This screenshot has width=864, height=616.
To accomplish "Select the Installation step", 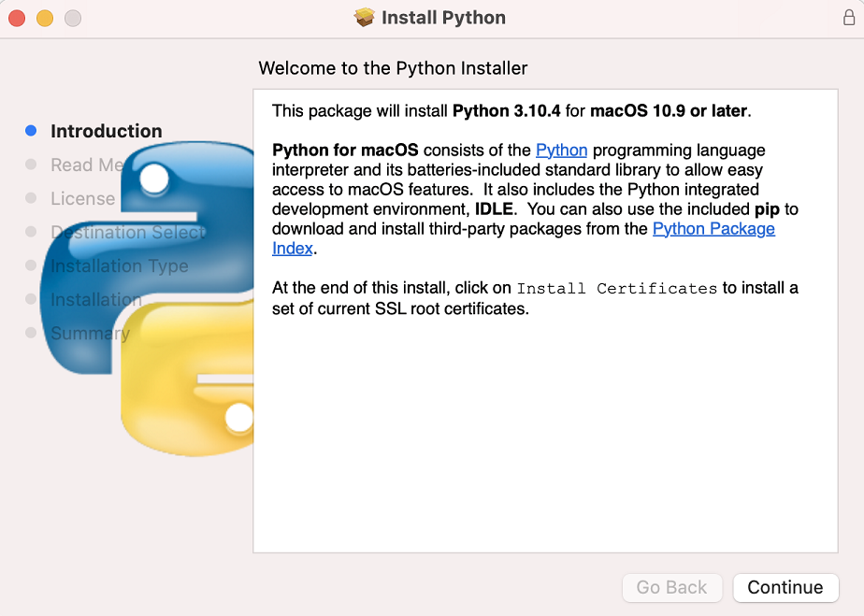I will [95, 299].
